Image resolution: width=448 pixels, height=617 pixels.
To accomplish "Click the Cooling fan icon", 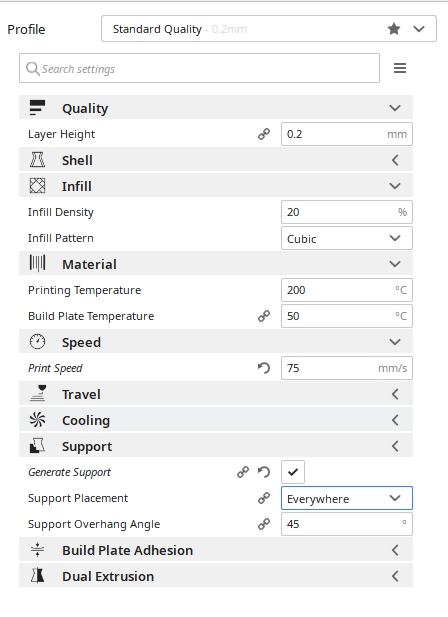I will [x=37, y=420].
